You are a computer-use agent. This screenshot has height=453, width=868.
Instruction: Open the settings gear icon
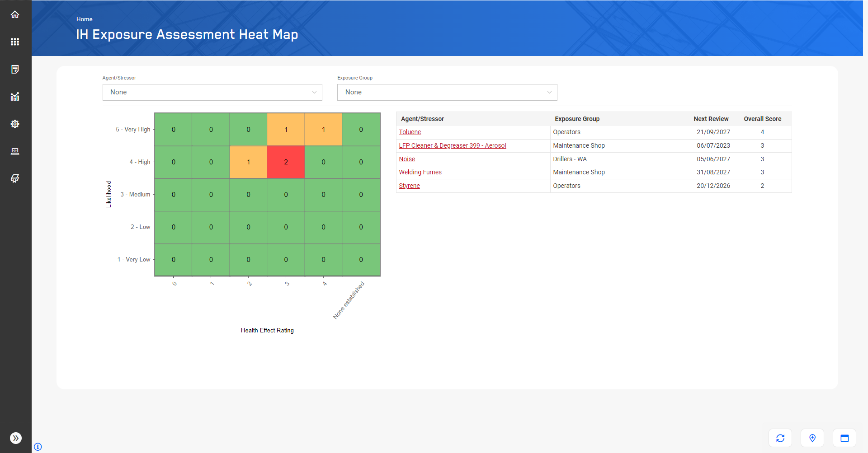tap(15, 124)
